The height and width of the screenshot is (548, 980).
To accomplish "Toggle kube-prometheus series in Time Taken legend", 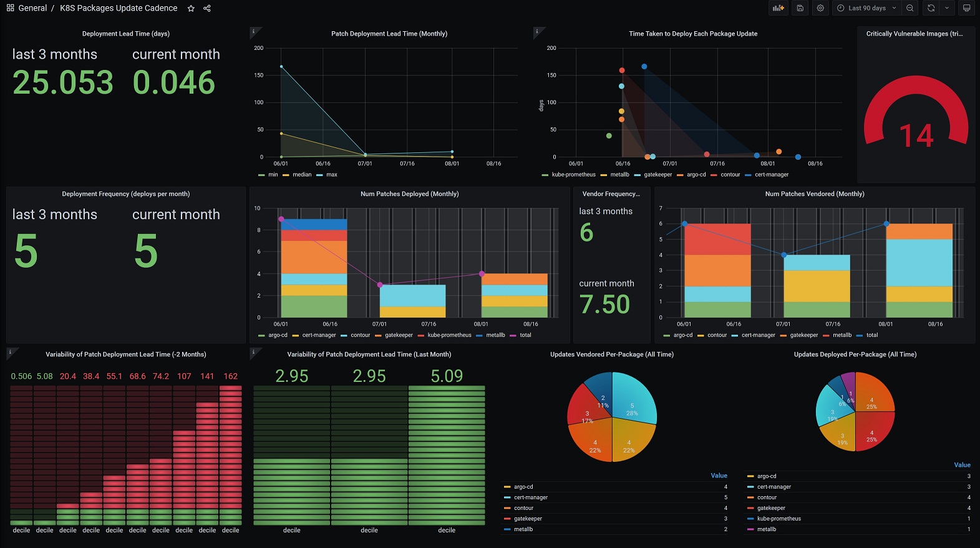I will [x=568, y=175].
